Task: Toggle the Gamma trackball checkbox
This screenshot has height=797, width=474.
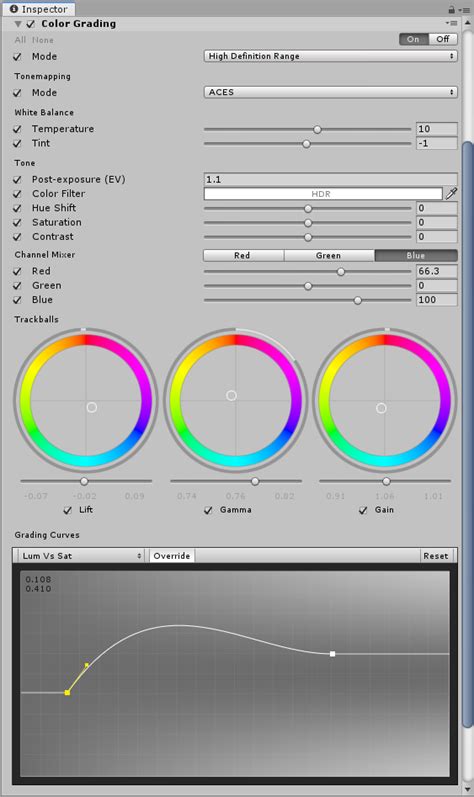Action: point(208,510)
